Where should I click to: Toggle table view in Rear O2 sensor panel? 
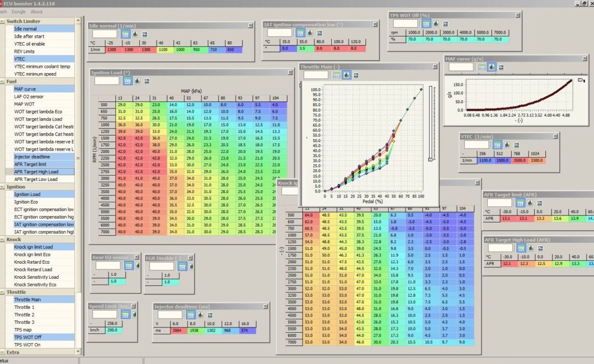pyautogui.click(x=128, y=265)
